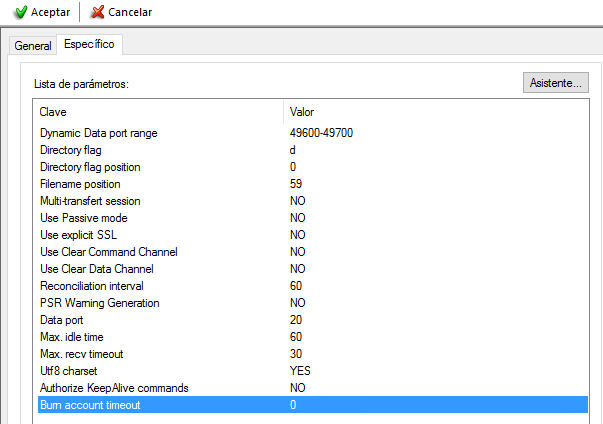The width and height of the screenshot is (603, 424).
Task: Click the Use Passive mode NO value
Action: [297, 218]
